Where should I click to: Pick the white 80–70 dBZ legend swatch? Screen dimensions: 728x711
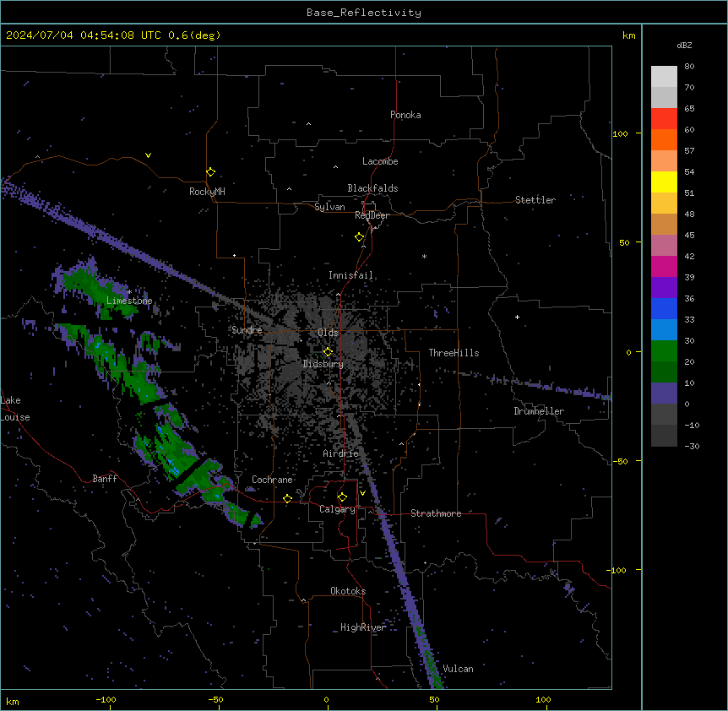pyautogui.click(x=664, y=77)
